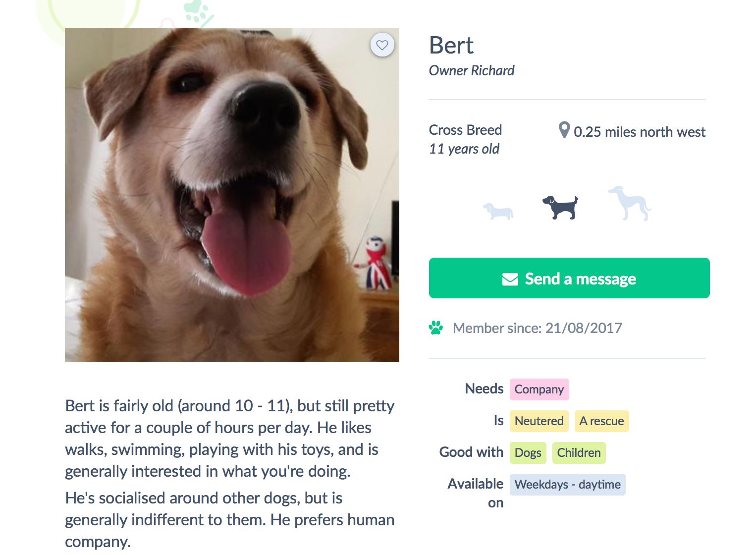
Task: Select the medium dog size icon
Action: 560,207
